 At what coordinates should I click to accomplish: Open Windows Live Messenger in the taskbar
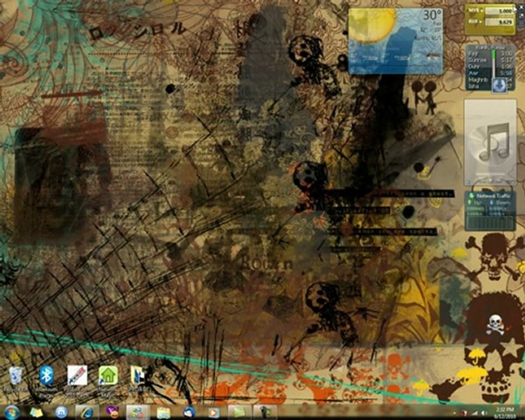[137, 412]
